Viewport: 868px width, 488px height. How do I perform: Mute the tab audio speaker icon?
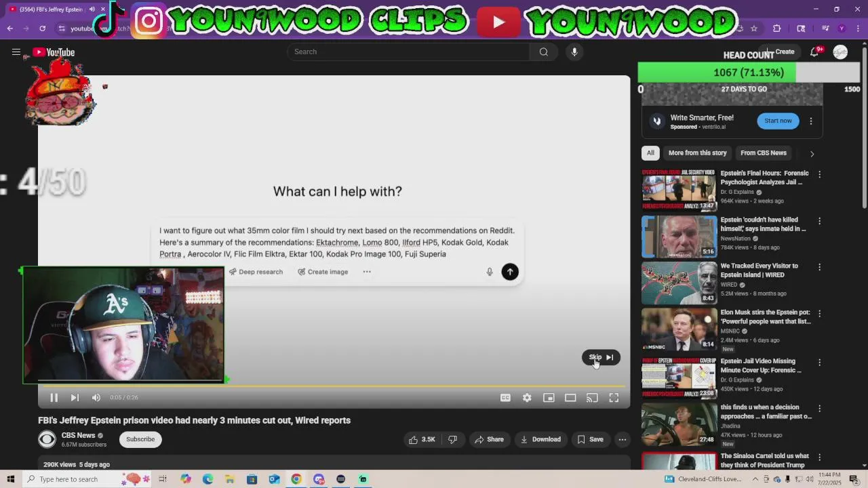click(92, 9)
